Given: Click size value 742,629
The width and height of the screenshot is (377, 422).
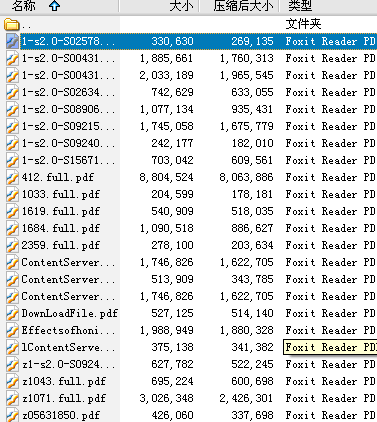Looking at the screenshot, I should (172, 92).
